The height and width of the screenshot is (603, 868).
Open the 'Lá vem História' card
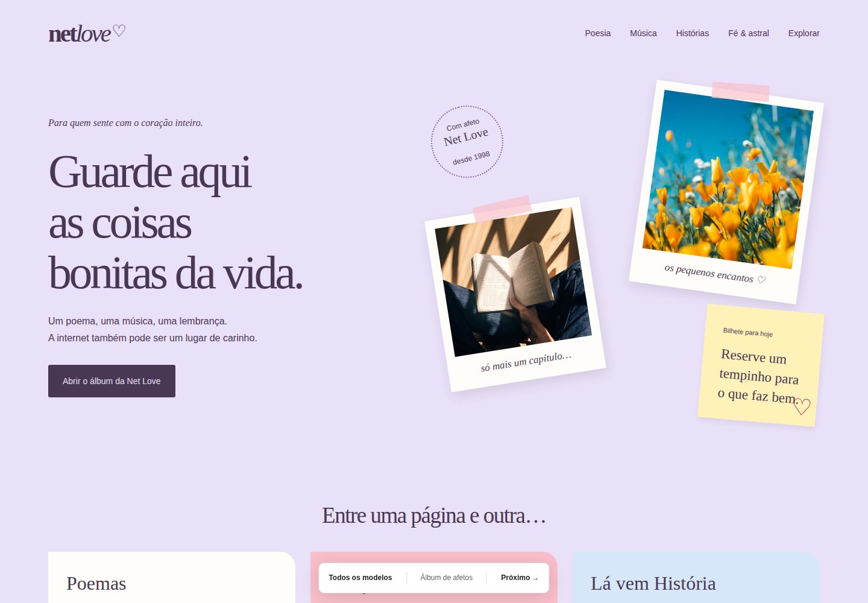(696, 578)
